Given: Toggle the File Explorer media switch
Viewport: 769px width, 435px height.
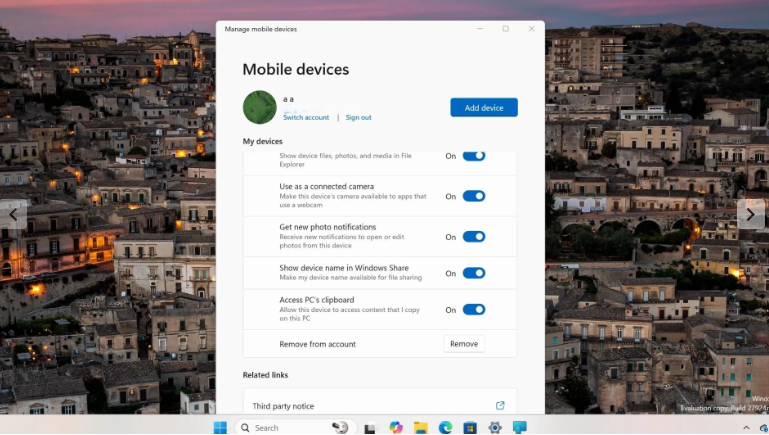Looking at the screenshot, I should point(474,156).
